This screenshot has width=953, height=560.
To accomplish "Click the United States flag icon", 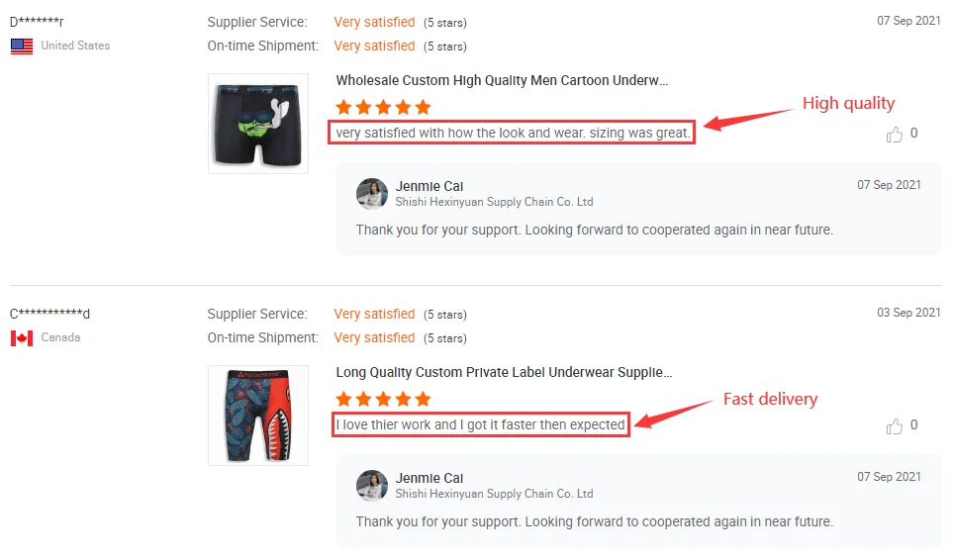I will (22, 47).
